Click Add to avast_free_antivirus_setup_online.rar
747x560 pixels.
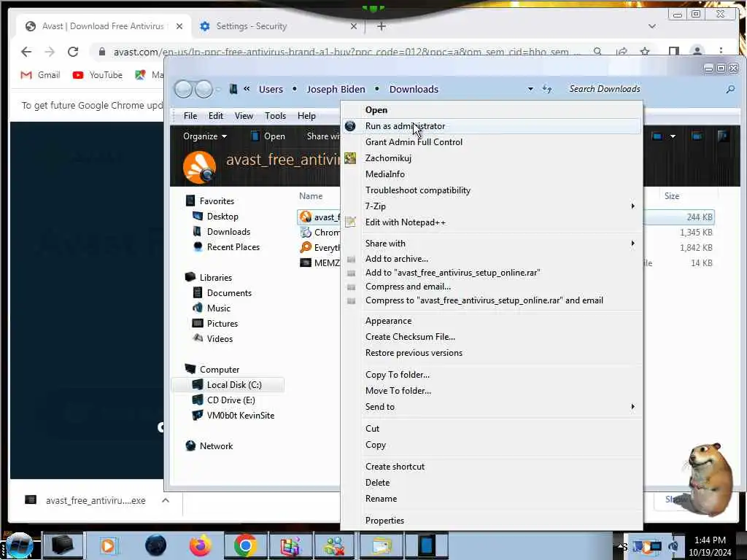click(491, 273)
